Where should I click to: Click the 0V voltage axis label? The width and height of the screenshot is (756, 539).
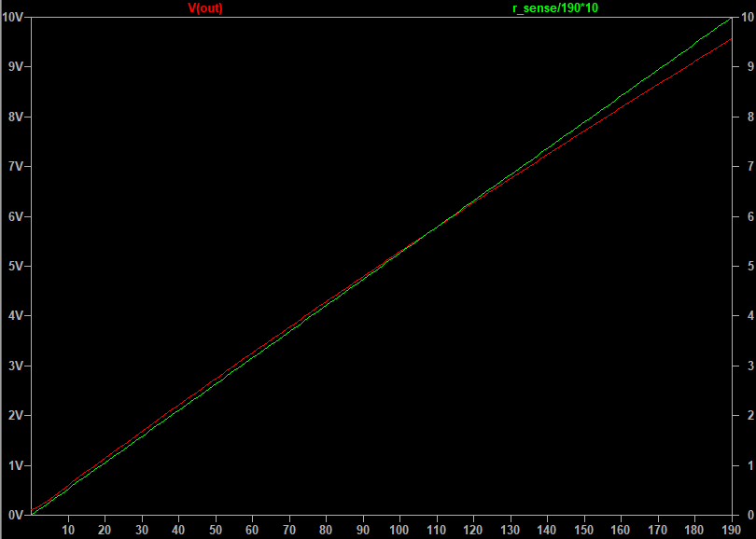click(x=17, y=516)
